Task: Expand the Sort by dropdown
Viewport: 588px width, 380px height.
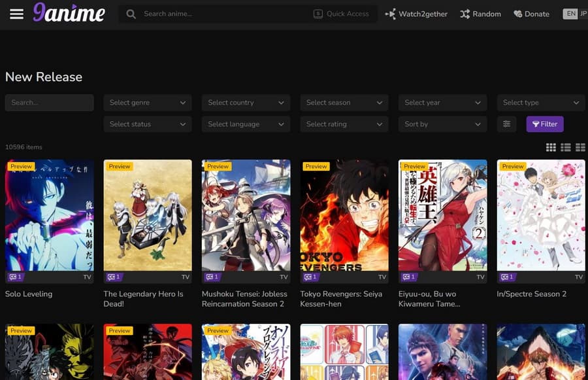Action: [x=442, y=124]
